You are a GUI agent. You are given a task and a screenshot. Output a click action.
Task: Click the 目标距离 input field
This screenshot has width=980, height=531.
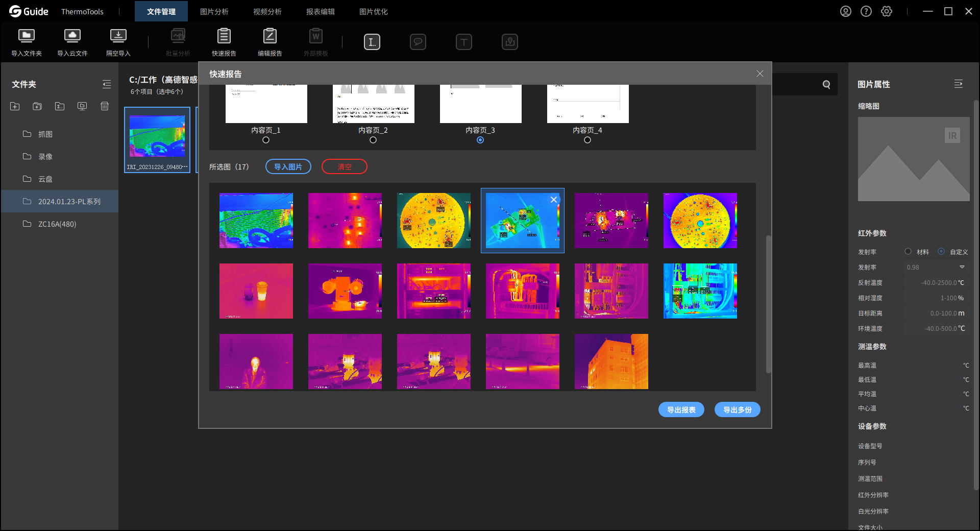click(x=936, y=313)
